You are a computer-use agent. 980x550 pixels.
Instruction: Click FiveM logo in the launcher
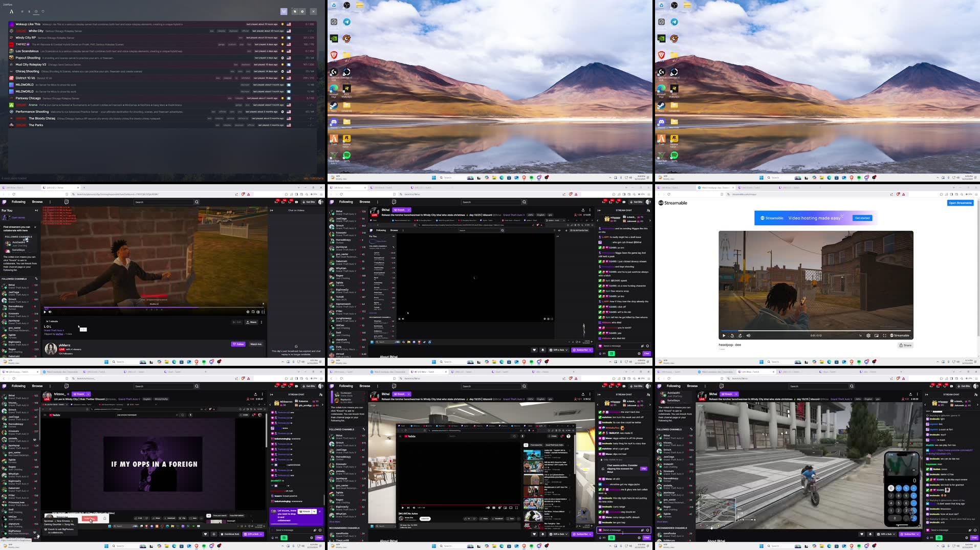tap(11, 11)
